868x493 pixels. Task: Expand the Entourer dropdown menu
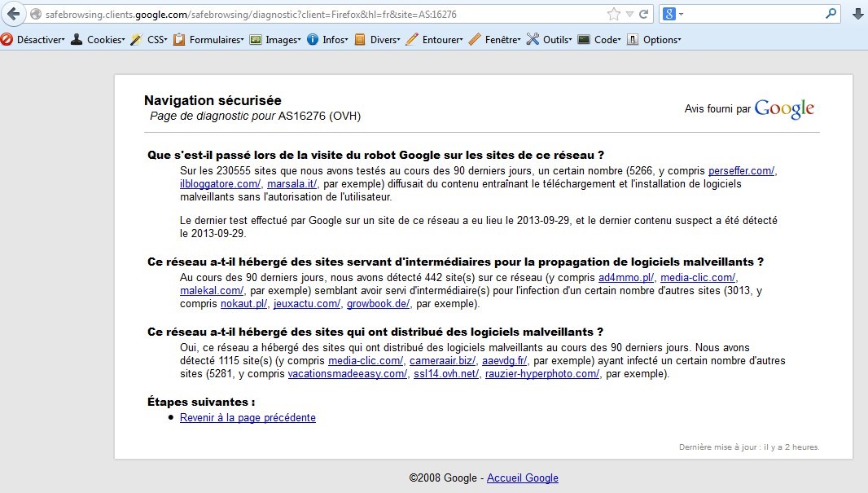tap(434, 39)
